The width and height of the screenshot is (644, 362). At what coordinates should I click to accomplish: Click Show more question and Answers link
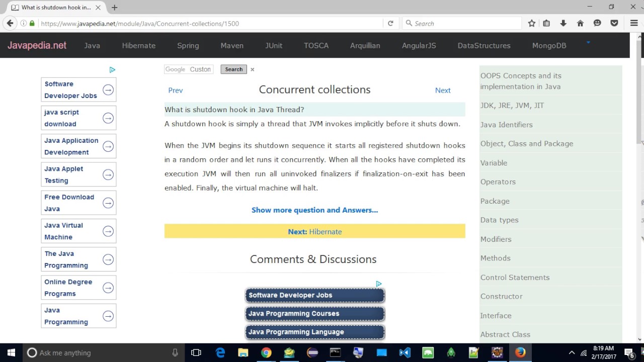315,210
